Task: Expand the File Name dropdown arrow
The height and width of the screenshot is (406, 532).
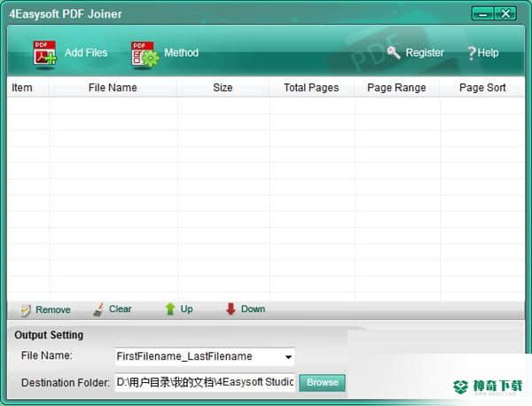Action: pyautogui.click(x=288, y=357)
